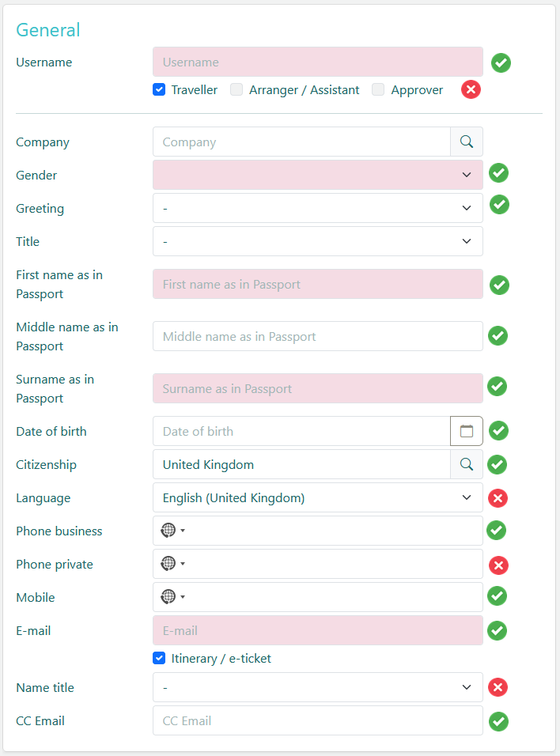
Task: Click the Username input field
Action: tap(317, 62)
